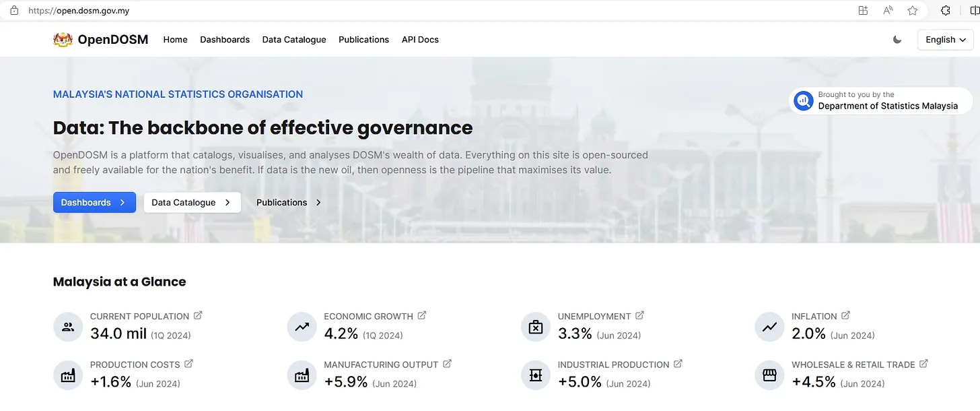Click the Wholesale & Retail Trade storefront icon
Image resolution: width=980 pixels, height=411 pixels.
pos(769,375)
